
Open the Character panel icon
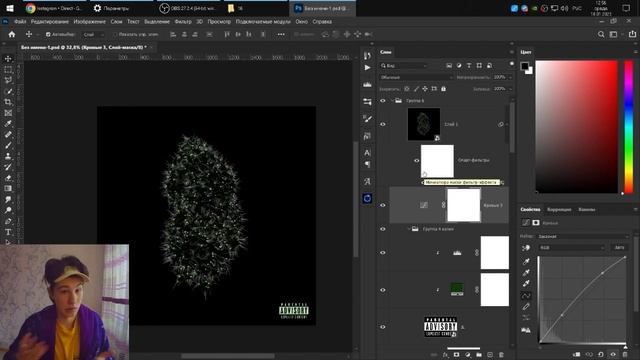[367, 153]
